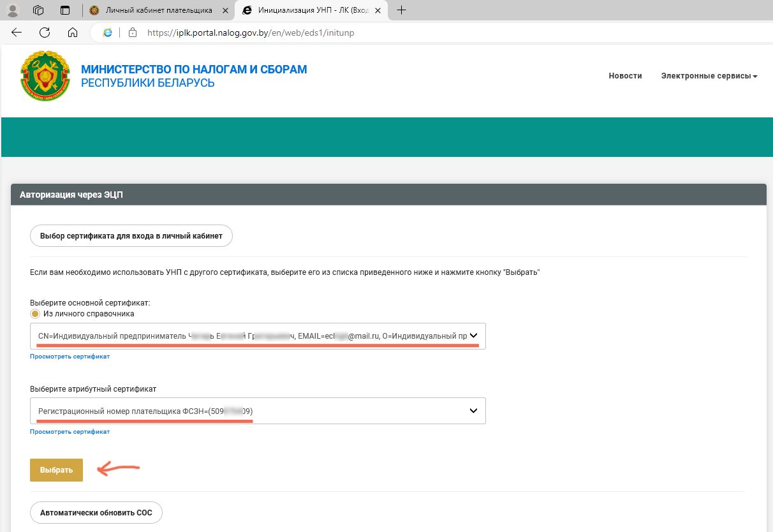Open a new browser tab
The image size is (773, 532).
point(401,10)
